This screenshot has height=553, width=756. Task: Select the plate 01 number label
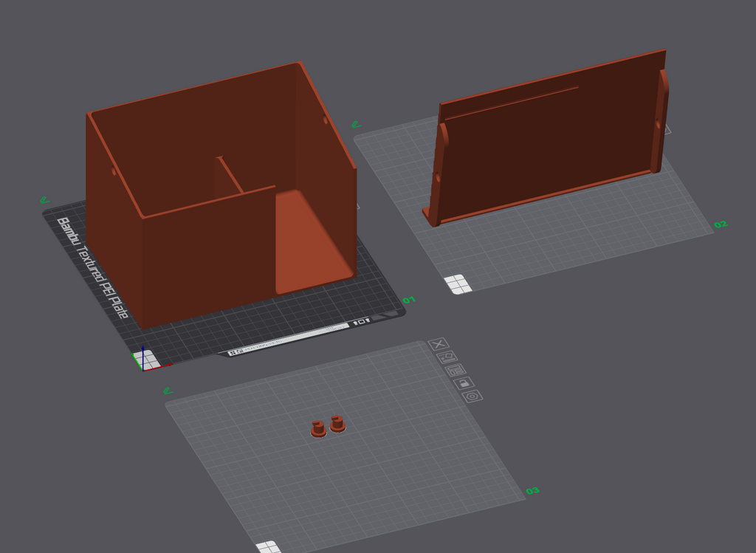409,300
